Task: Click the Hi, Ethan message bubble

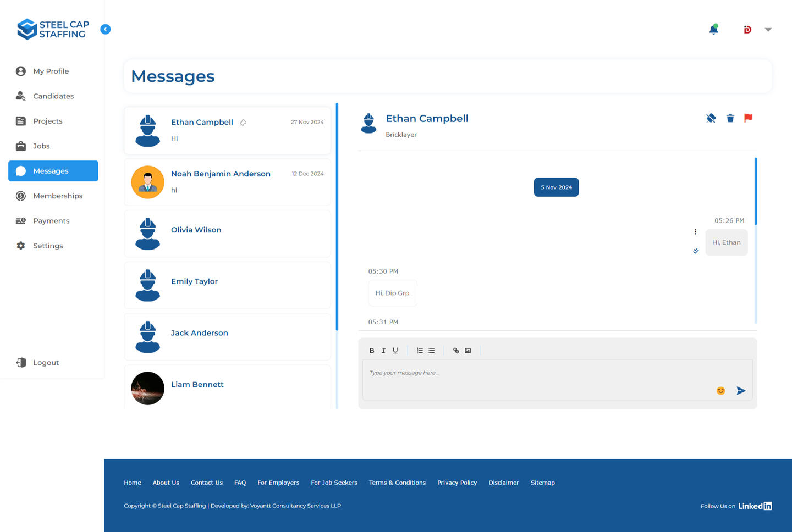Action: pos(726,242)
